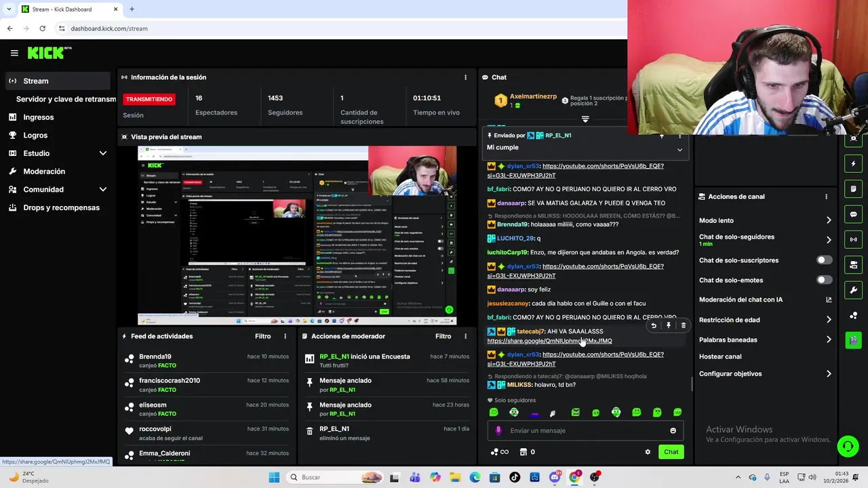Open Palabras baneadas options
Image resolution: width=868 pixels, height=488 pixels.
pos(829,340)
